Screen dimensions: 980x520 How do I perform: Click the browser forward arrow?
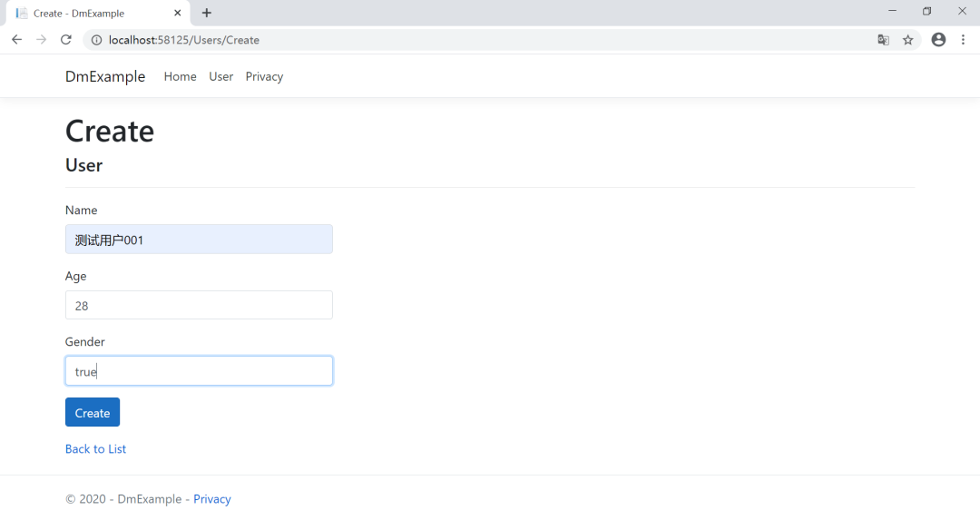pos(41,39)
